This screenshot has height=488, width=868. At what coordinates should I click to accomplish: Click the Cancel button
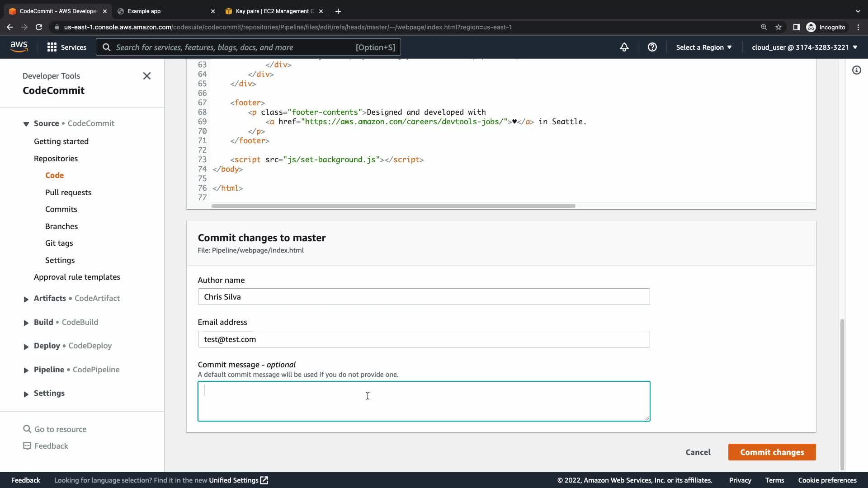698,452
